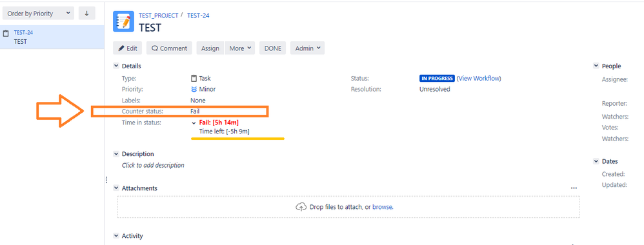Collapse the People section
Image resolution: width=644 pixels, height=245 pixels.
tap(596, 66)
